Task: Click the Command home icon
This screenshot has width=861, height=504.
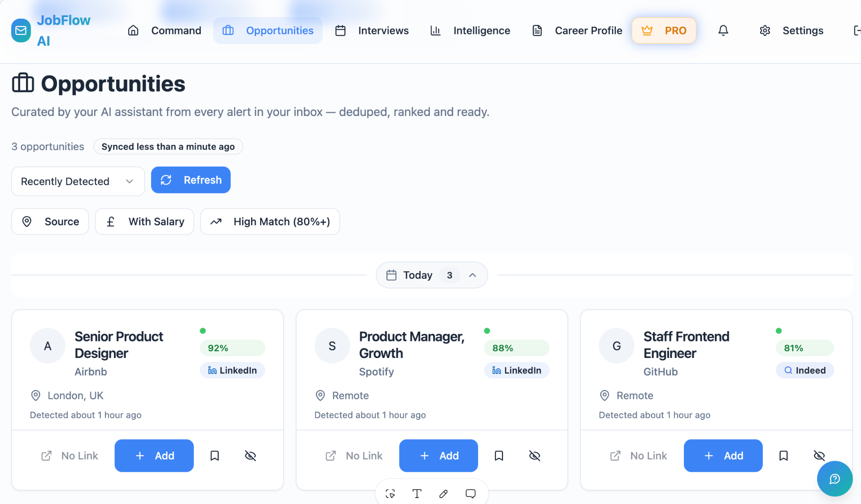Action: [x=133, y=30]
